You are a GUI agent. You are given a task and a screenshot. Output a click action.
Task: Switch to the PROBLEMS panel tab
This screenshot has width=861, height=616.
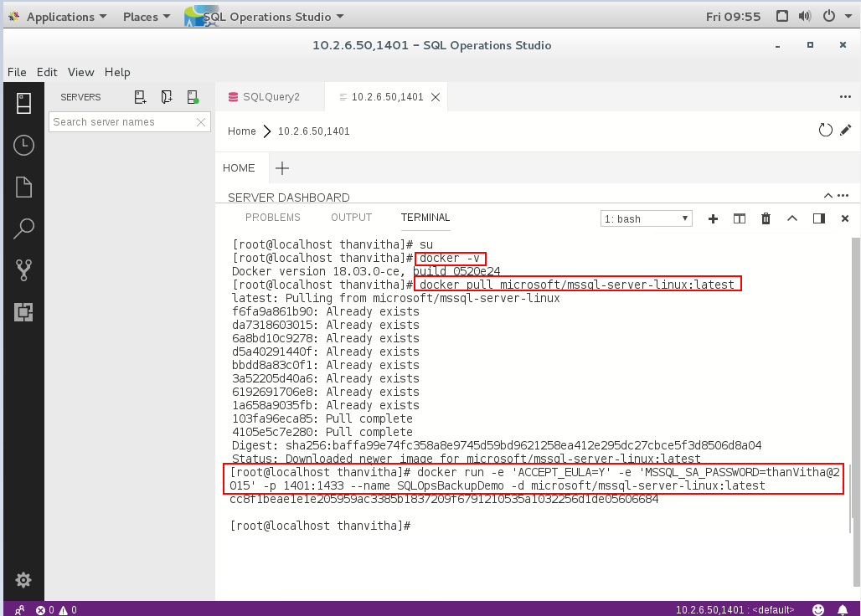coord(273,218)
